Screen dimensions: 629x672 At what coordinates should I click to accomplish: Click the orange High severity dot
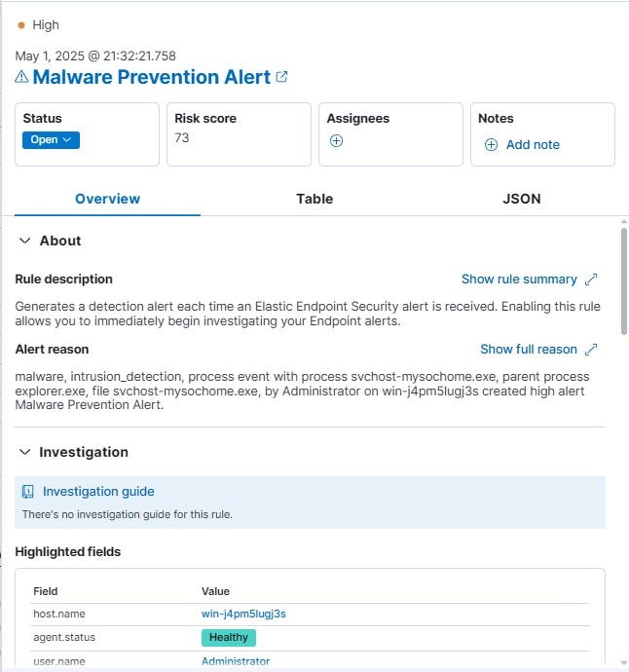click(21, 25)
